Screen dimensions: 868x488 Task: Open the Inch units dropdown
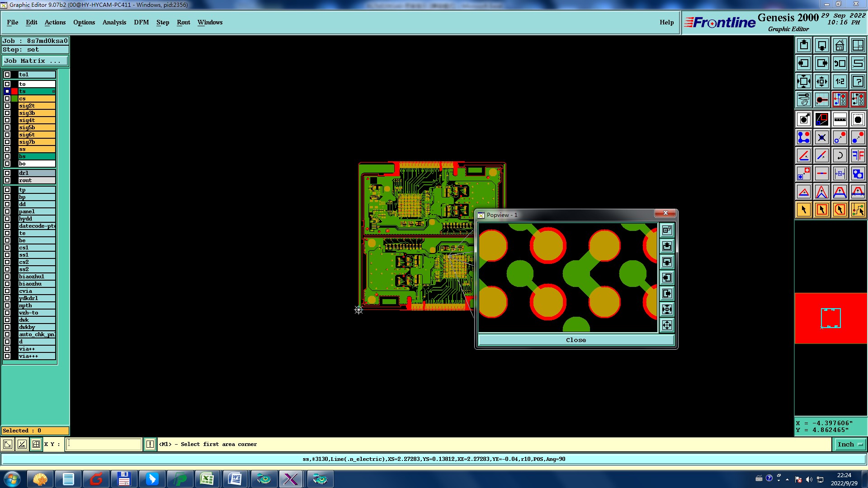pos(850,445)
